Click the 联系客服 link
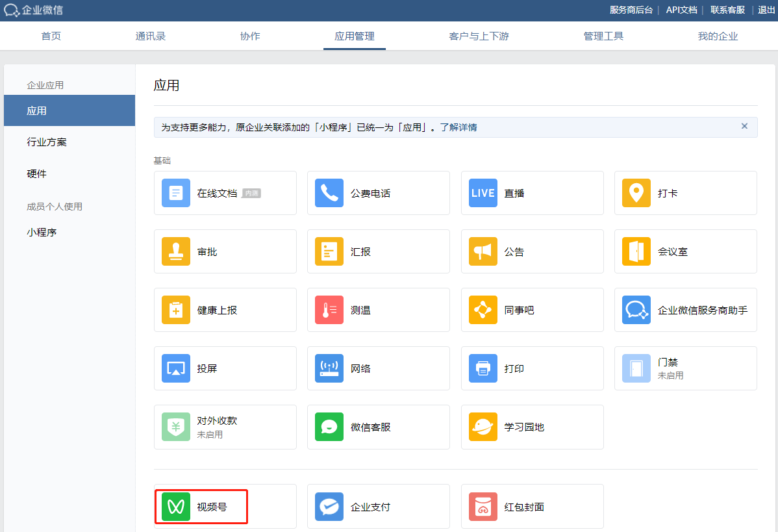This screenshot has height=532, width=778. (x=727, y=10)
